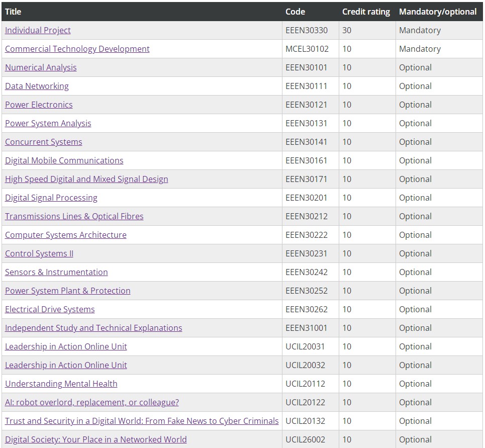Open Independent Study and Technical Explanations
The image size is (485, 448).
click(93, 328)
